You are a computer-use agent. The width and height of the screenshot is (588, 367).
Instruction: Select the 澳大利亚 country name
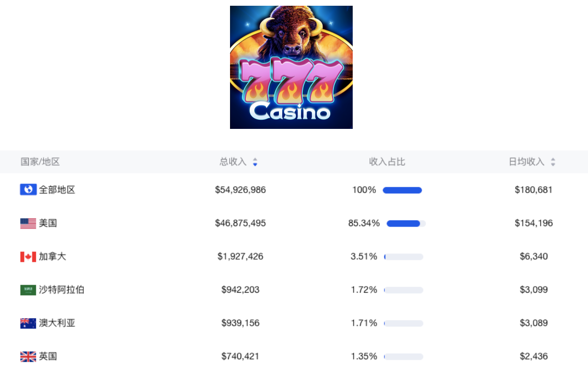57,323
